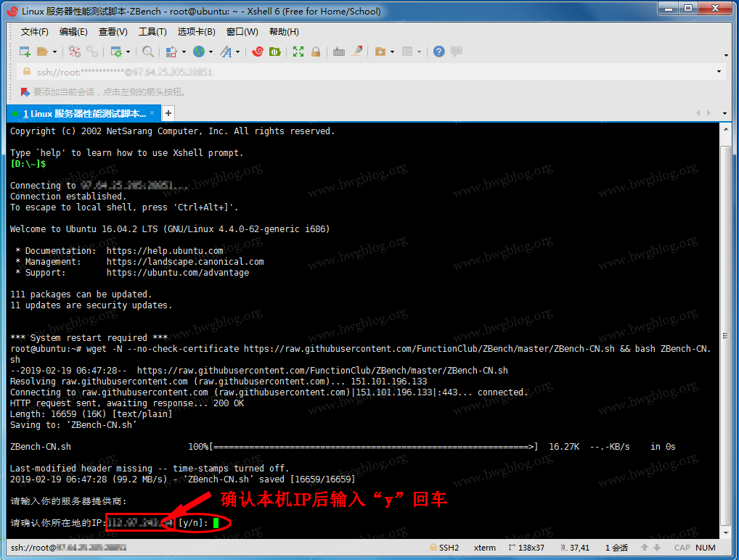Click the terminal scrollbar up arrow
The height and width of the screenshot is (560, 739).
(726, 128)
